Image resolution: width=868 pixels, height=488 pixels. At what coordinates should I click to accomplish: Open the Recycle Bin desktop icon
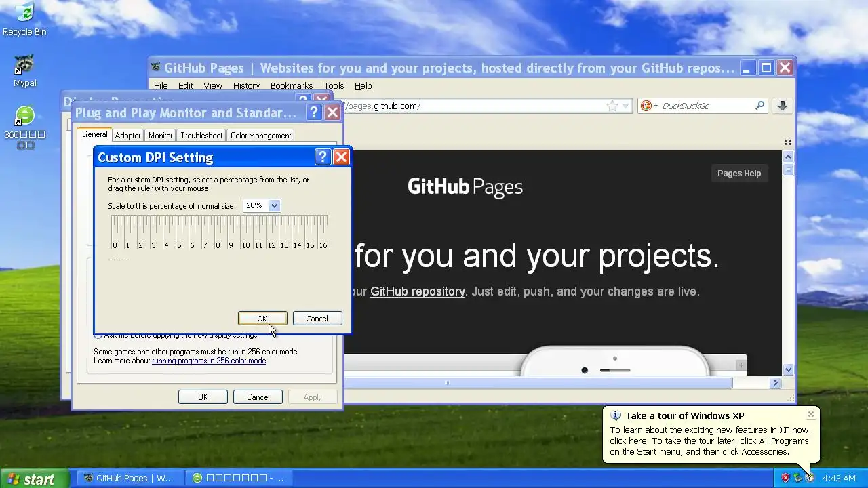click(24, 19)
